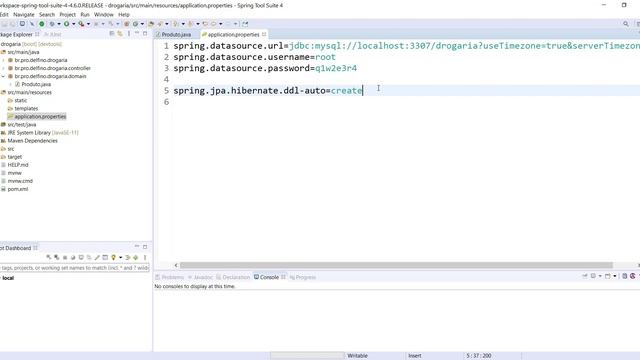This screenshot has width=640, height=360.
Task: Click the Debug bug icon in the main toolbar
Action: coord(52,24)
